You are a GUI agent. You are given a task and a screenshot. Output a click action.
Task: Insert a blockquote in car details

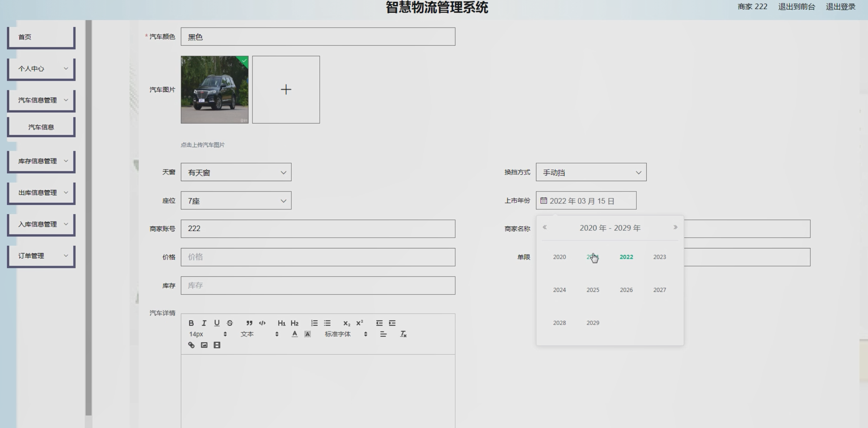249,323
